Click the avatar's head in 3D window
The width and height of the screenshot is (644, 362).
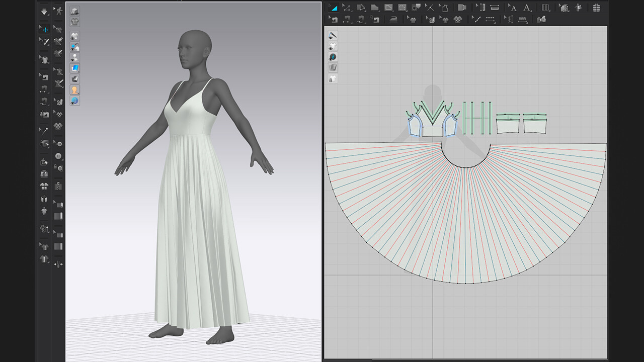pos(194,50)
